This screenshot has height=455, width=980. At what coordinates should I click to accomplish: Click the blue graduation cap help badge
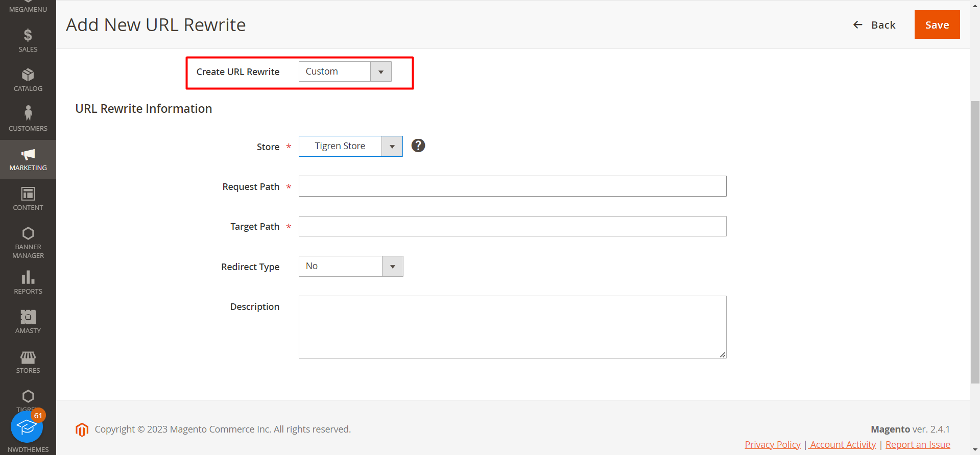point(27,427)
